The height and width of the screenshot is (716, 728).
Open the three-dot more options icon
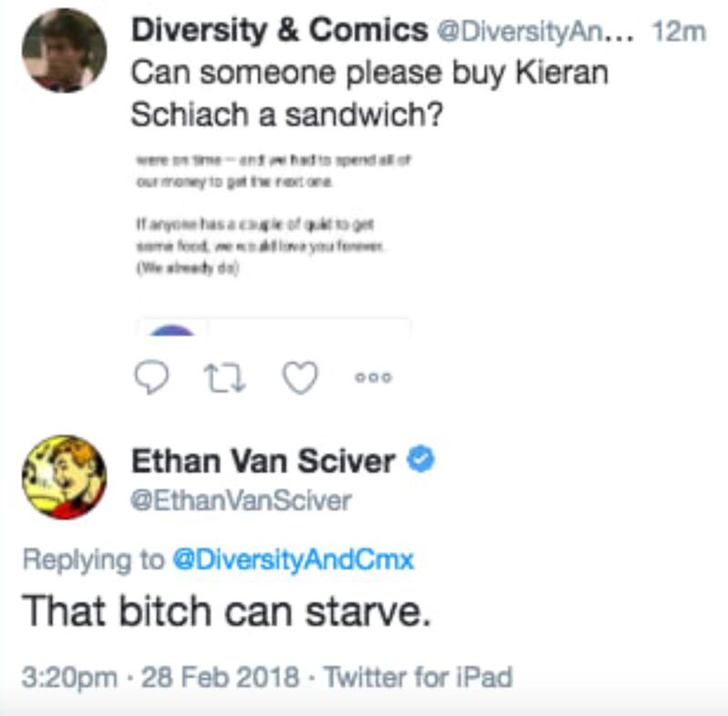coord(373,378)
